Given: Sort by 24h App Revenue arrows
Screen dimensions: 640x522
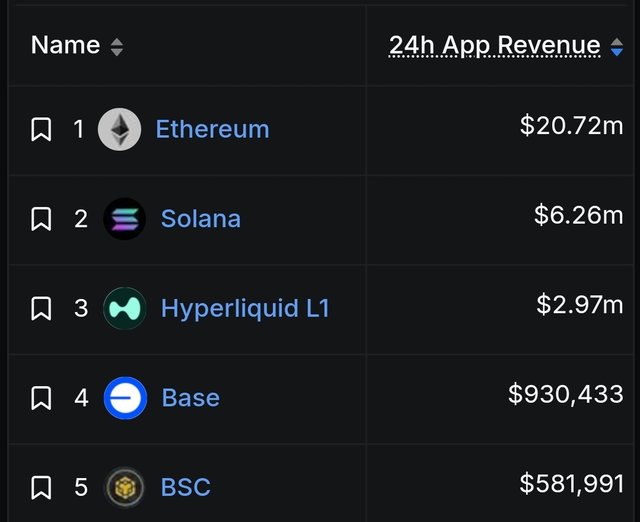Looking at the screenshot, I should (617, 47).
